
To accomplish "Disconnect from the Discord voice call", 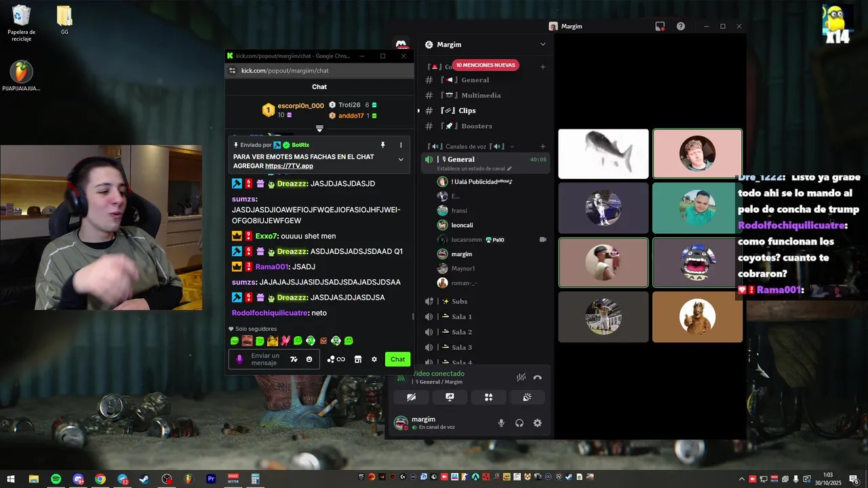I will tap(538, 378).
